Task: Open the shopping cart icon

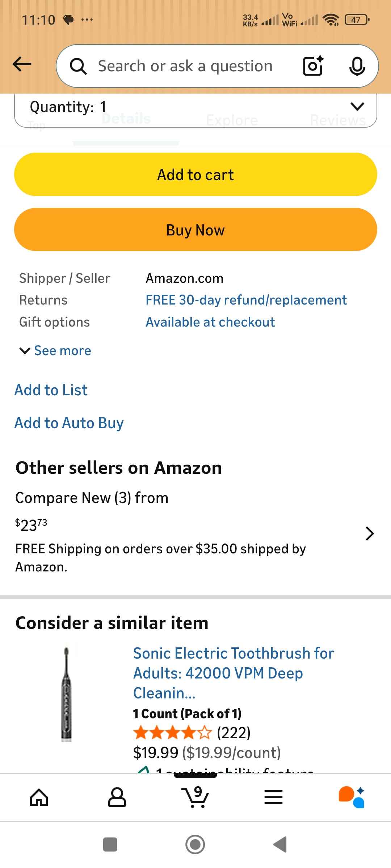Action: coord(195,797)
